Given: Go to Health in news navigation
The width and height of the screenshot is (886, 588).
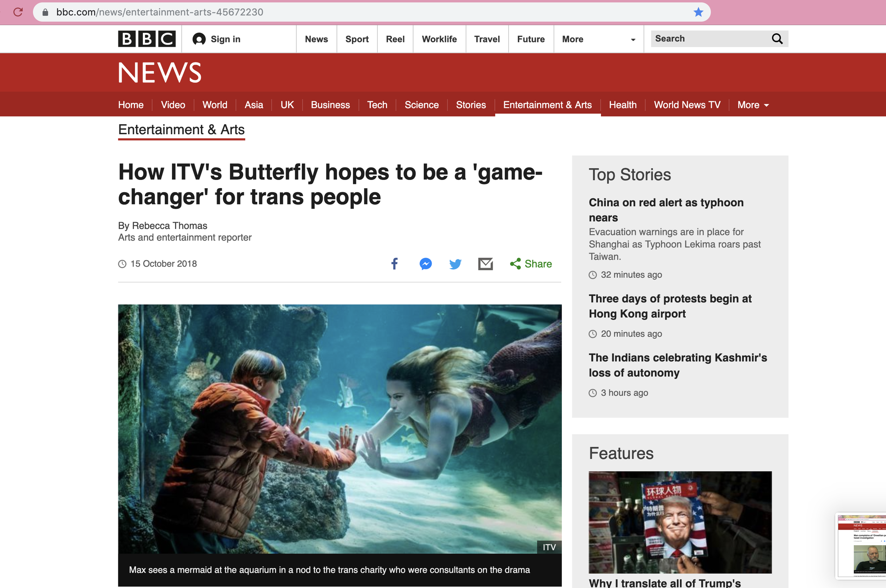Looking at the screenshot, I should pos(623,105).
